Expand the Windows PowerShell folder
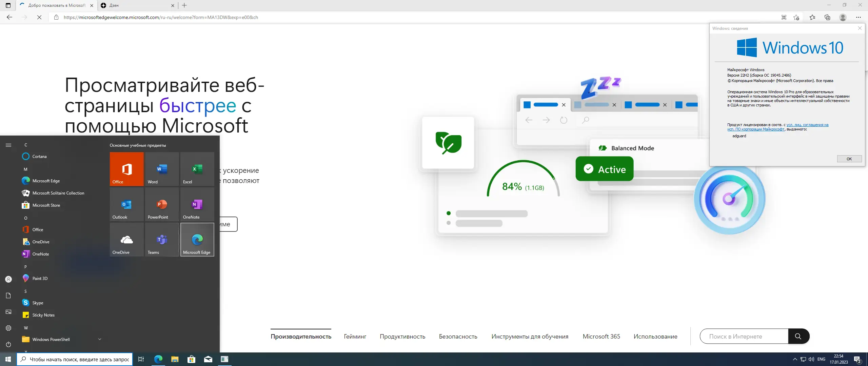Image resolution: width=868 pixels, height=366 pixels. 99,339
